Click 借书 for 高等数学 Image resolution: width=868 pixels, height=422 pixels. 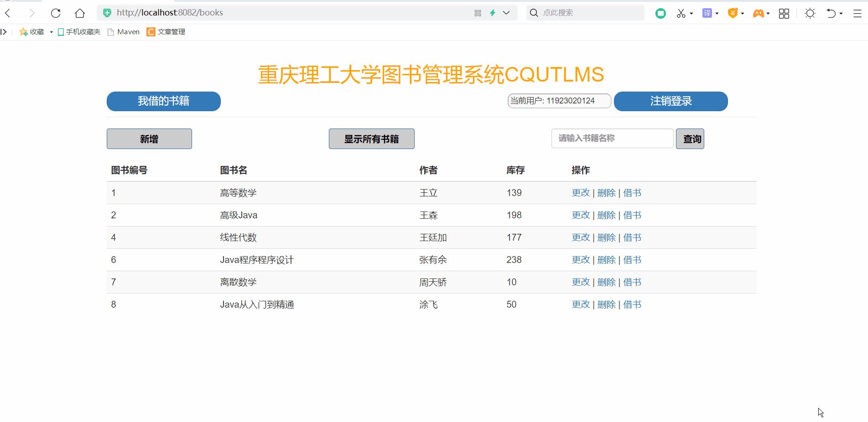(x=632, y=193)
